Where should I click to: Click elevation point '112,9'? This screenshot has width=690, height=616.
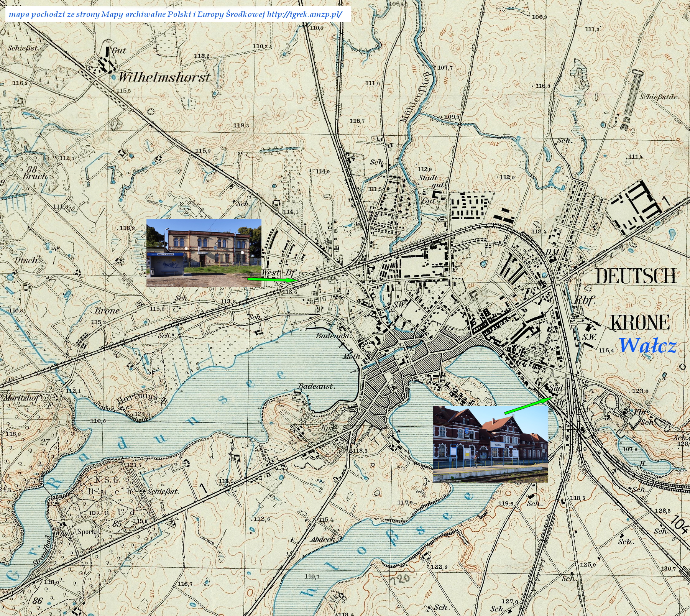[425, 169]
